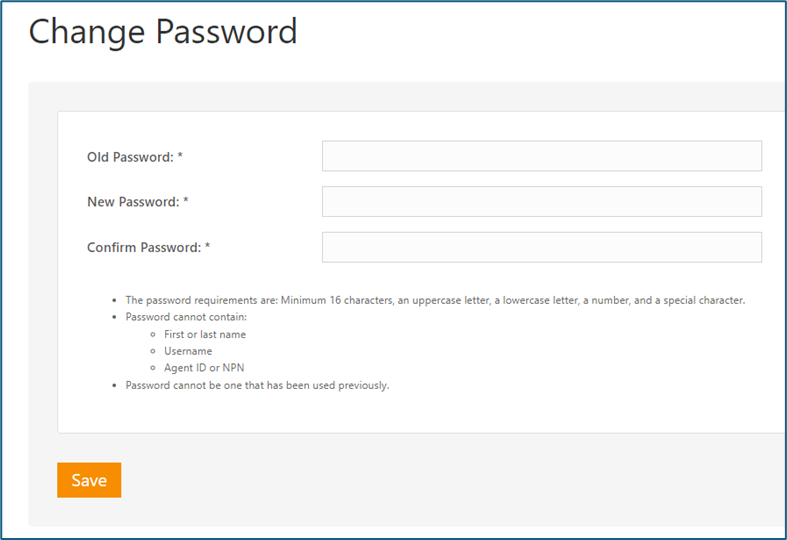This screenshot has height=540, width=787.
Task: Click the "Old Password:" label
Action: 130,157
